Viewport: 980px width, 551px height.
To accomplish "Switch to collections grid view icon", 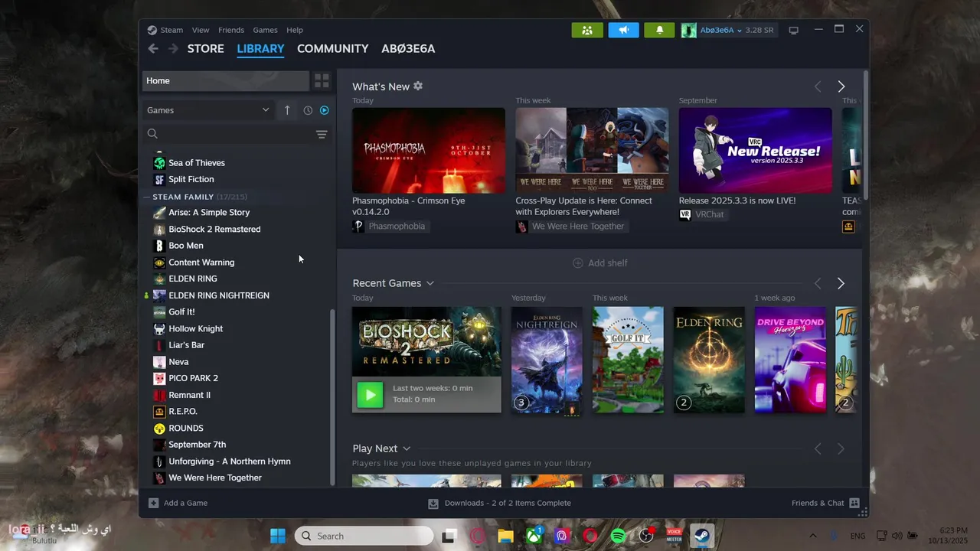I will click(322, 80).
